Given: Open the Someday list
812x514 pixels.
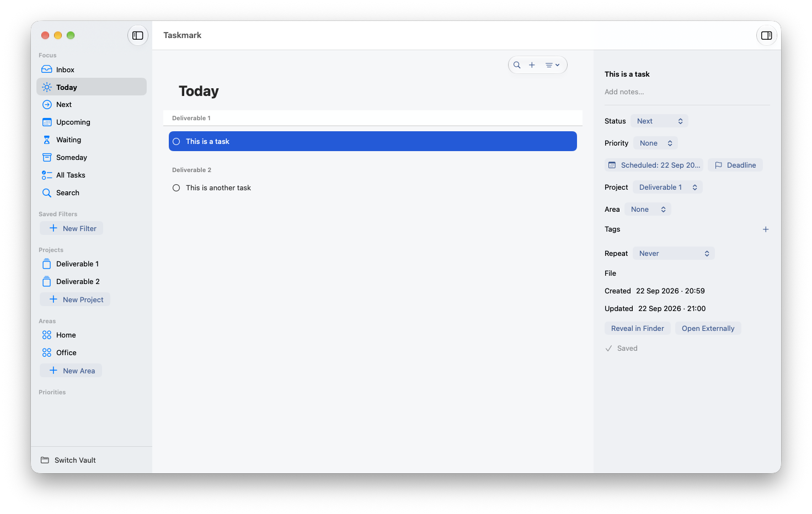Looking at the screenshot, I should (92, 158).
